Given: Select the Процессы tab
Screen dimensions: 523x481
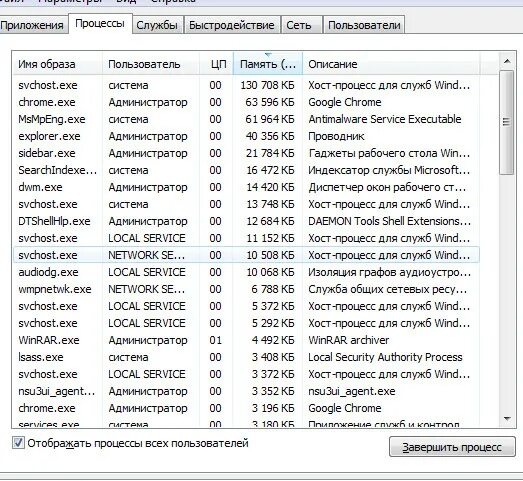Looking at the screenshot, I should click(100, 24).
